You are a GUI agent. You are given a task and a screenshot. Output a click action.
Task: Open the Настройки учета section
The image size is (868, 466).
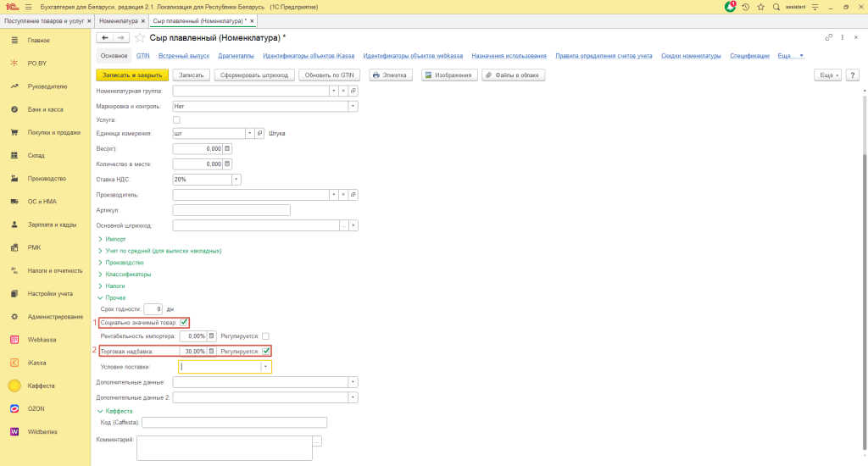[50, 294]
